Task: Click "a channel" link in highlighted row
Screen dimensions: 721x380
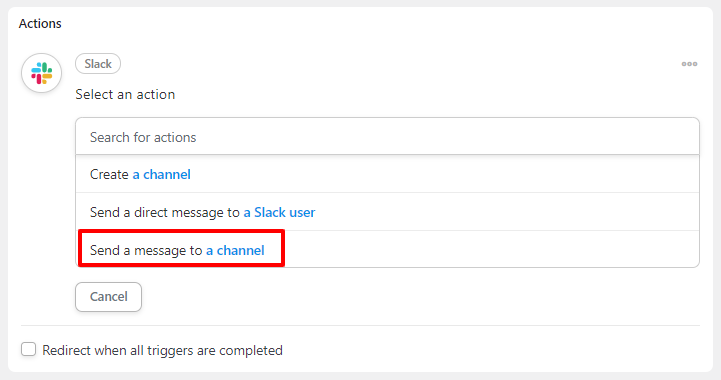Action: tap(235, 250)
